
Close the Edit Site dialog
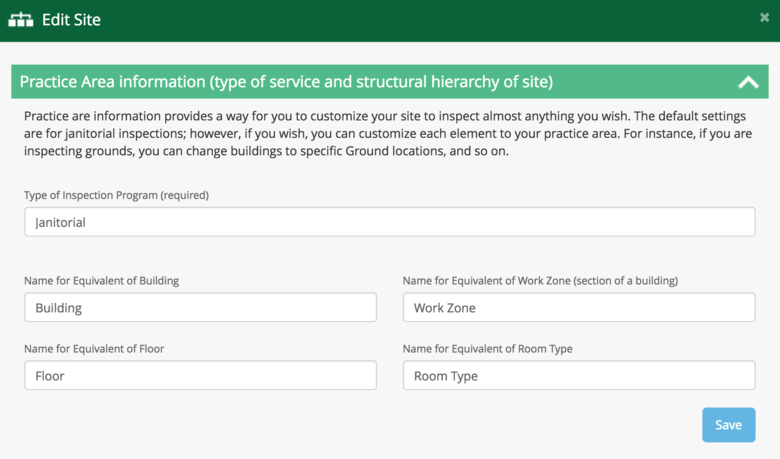pos(765,18)
